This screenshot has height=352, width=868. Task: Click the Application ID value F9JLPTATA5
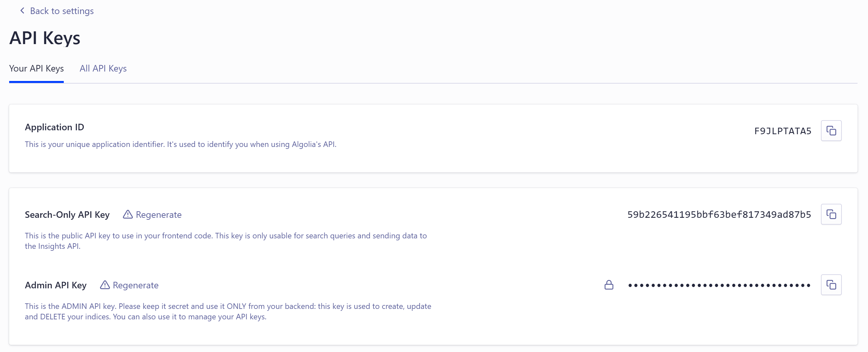pyautogui.click(x=782, y=131)
